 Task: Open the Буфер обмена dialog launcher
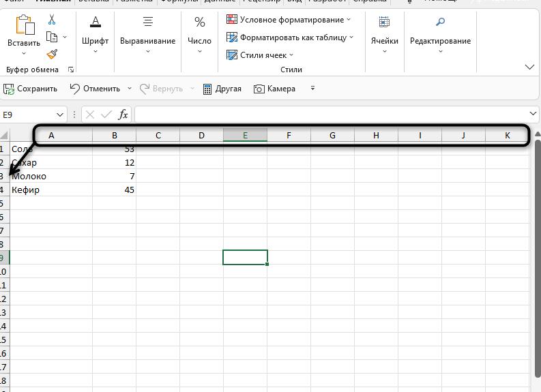tap(71, 70)
